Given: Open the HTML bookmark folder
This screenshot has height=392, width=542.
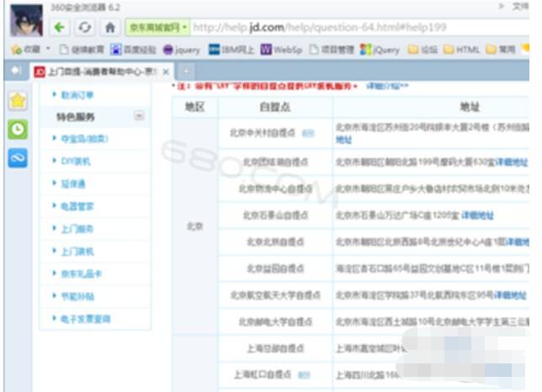Looking at the screenshot, I should (x=461, y=50).
